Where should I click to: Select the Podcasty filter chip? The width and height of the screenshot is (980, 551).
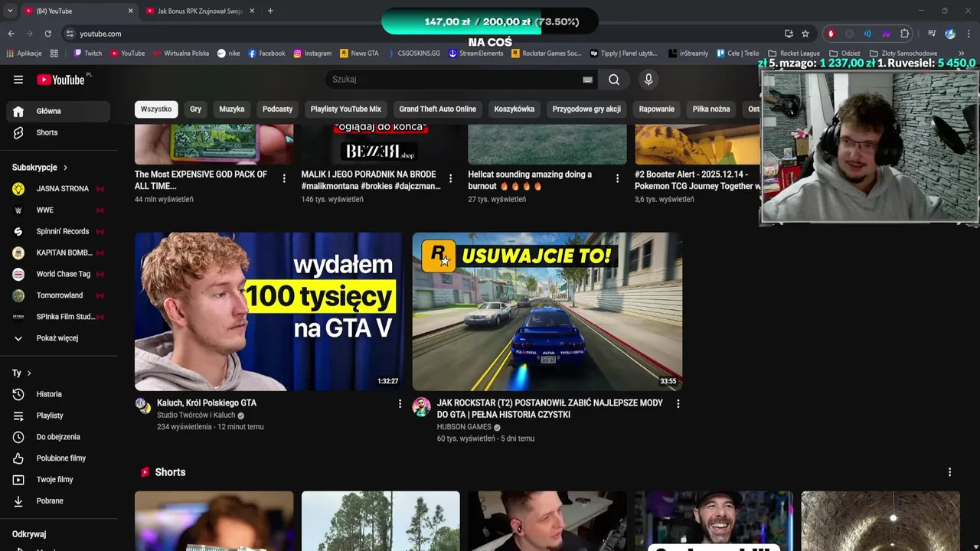pyautogui.click(x=277, y=109)
